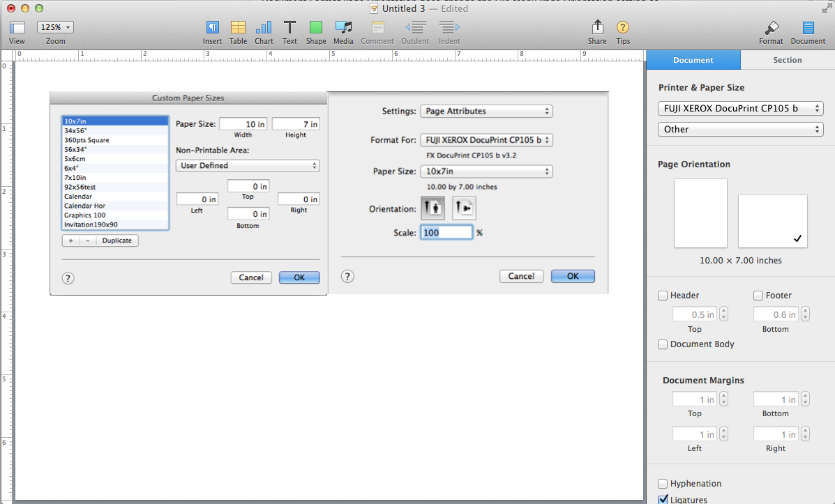Toggle the Document Body checkbox
Image resolution: width=835 pixels, height=504 pixels.
(x=663, y=344)
